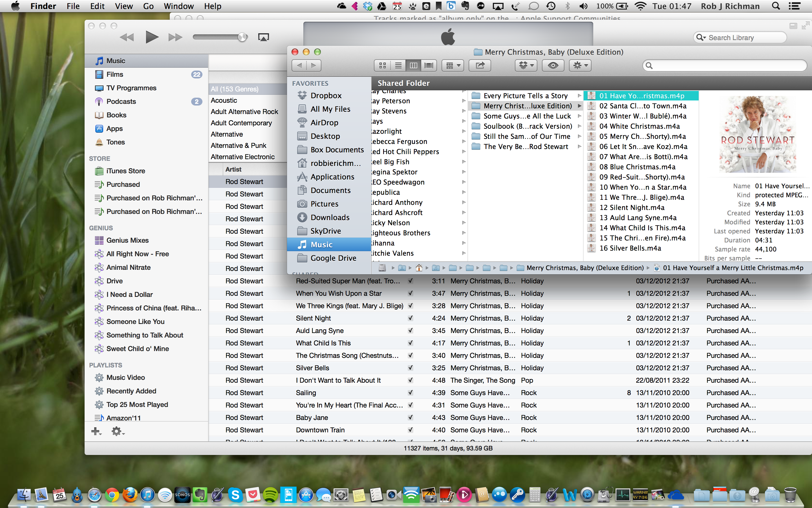Screen dimensions: 812x508
Task: Open the Go menu in the menu bar
Action: [148, 6]
